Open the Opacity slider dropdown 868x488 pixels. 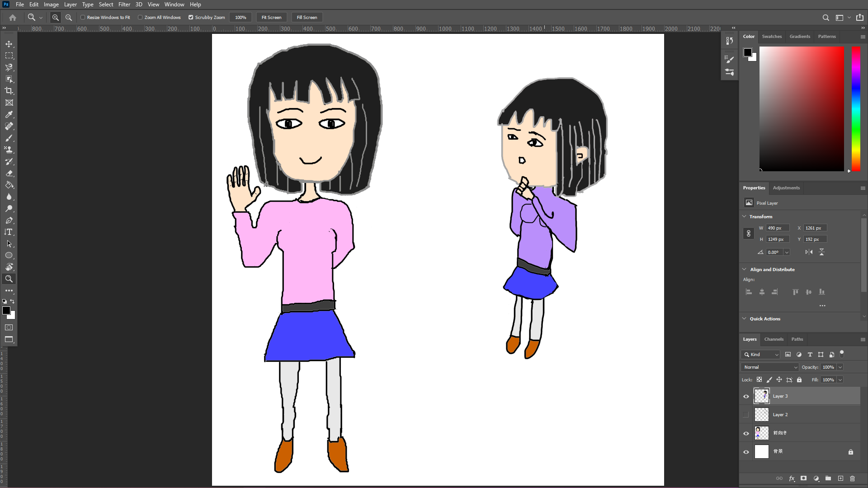tap(840, 367)
